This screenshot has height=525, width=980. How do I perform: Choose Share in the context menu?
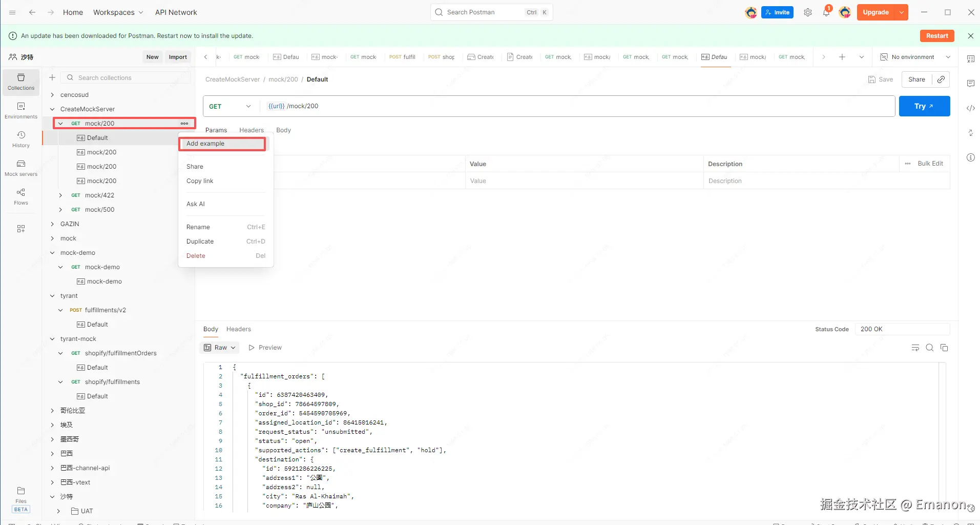[x=225, y=167]
